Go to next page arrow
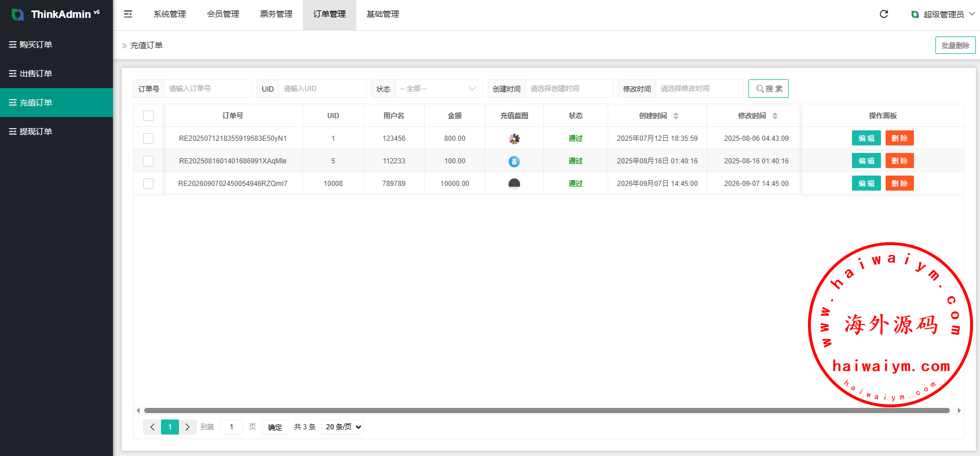Viewport: 980px width, 456px height. click(x=188, y=427)
